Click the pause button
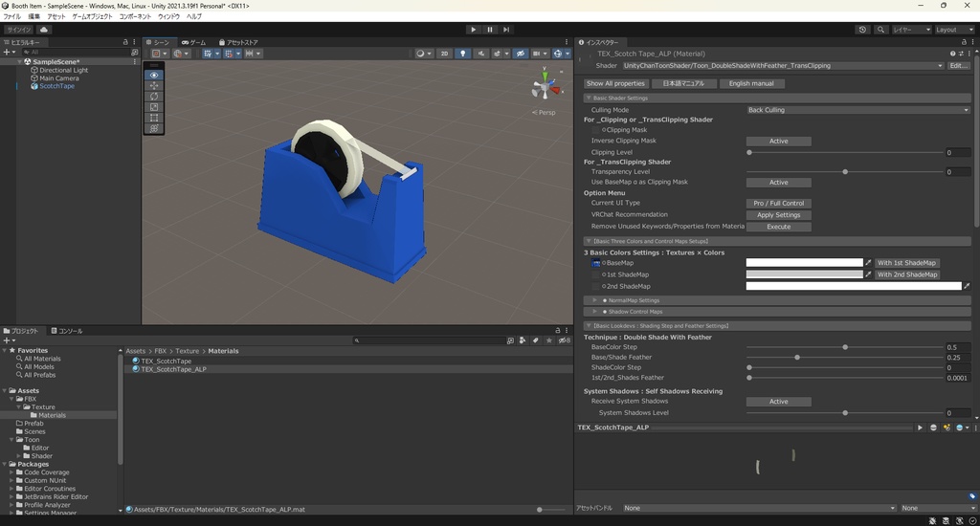 pyautogui.click(x=490, y=30)
